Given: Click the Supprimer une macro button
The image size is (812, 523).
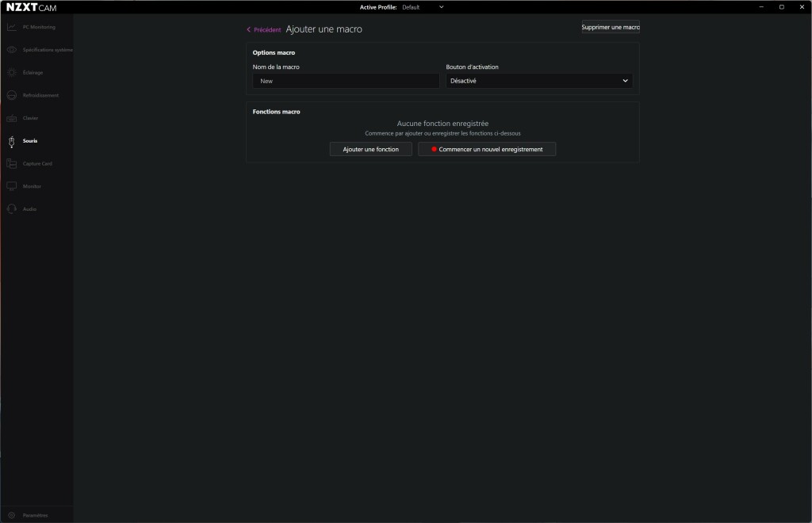Looking at the screenshot, I should click(610, 26).
